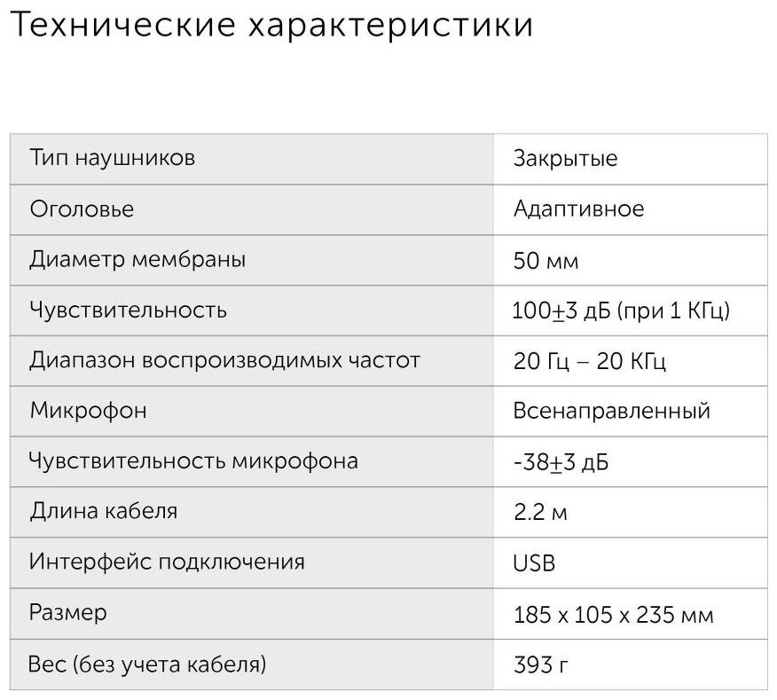Select the "50 мм" value

pyautogui.click(x=545, y=261)
